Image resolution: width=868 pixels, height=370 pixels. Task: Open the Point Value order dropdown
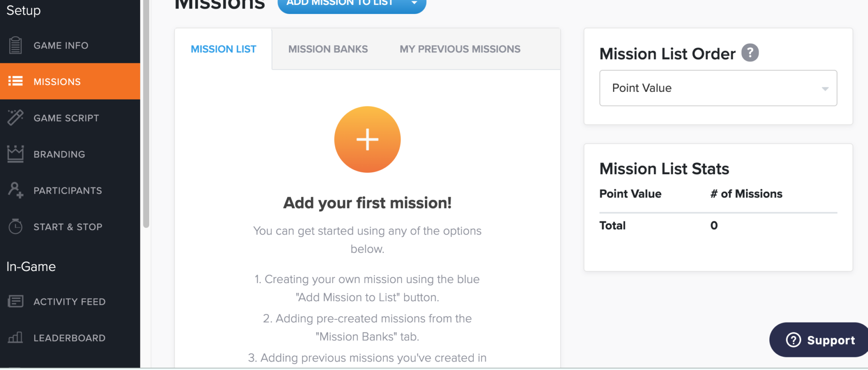717,88
